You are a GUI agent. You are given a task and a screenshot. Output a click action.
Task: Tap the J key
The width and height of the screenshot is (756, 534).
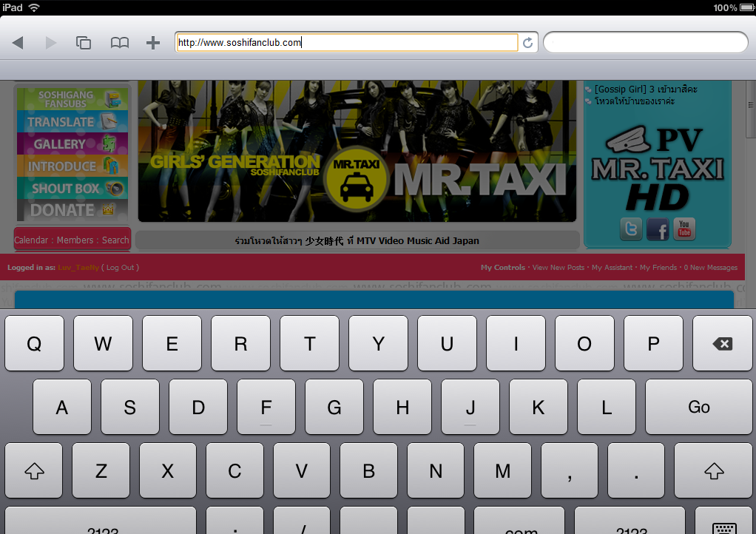pyautogui.click(x=470, y=407)
